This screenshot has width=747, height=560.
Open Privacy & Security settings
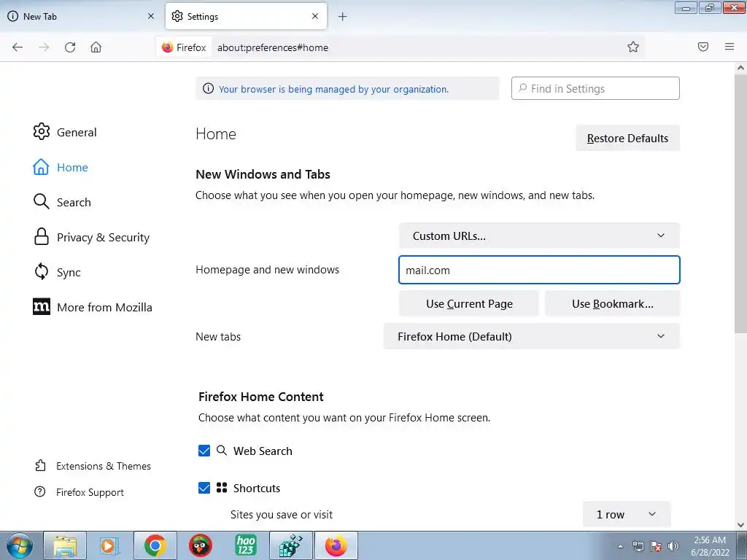pos(91,237)
